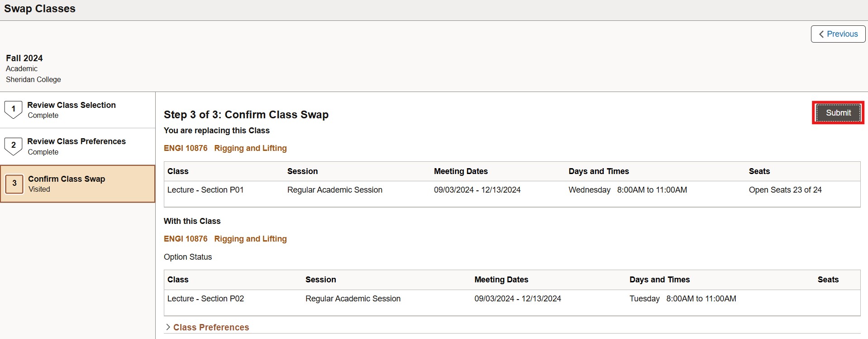Click the step 3 number badge
Screen dimensions: 868x339
coord(14,184)
